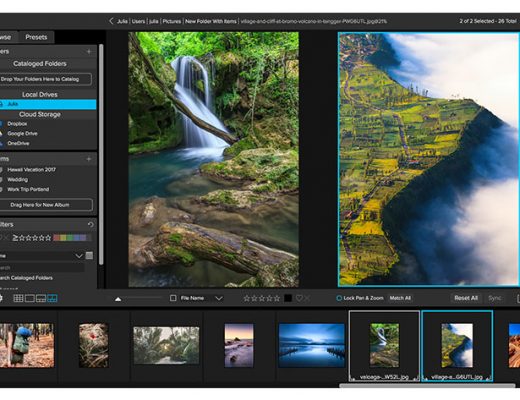This screenshot has height=400, width=520.
Task: Select the palm trees thumbnail
Action: [x=166, y=345]
